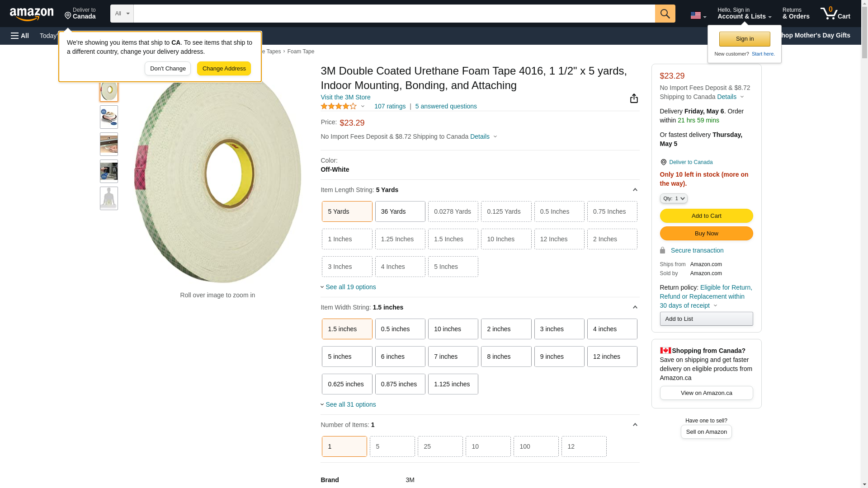Open Account & Lists menu
868x488 pixels.
coord(744,14)
